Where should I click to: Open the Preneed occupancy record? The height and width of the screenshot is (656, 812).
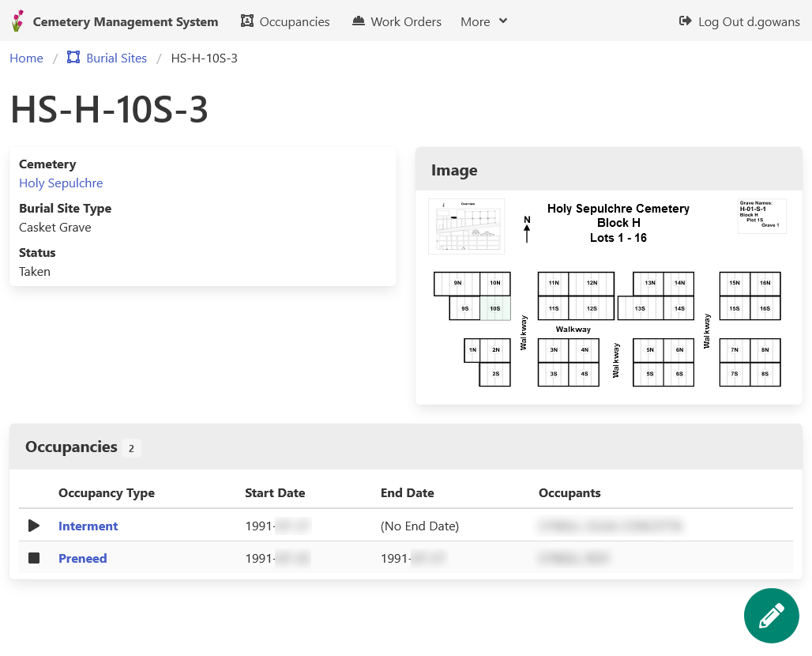click(82, 558)
